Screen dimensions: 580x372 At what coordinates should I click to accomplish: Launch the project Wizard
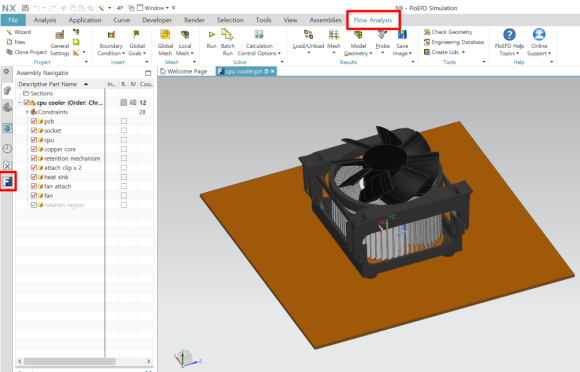tap(18, 32)
